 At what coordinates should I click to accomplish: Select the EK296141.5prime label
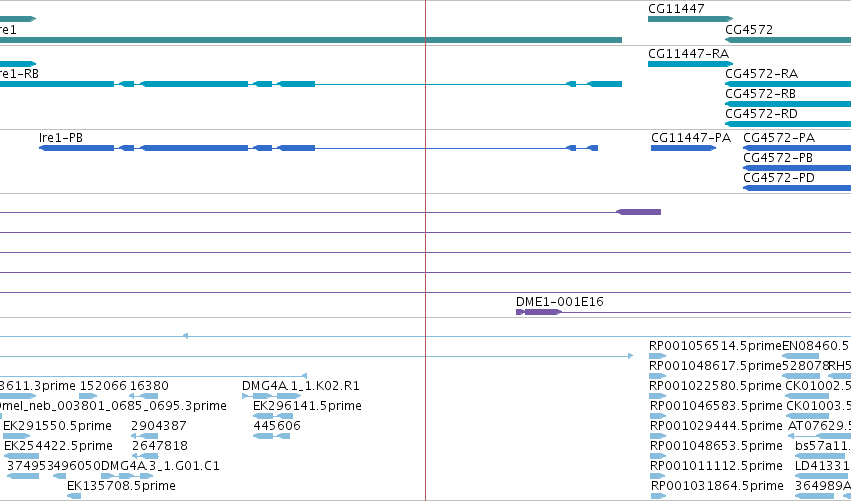click(307, 405)
